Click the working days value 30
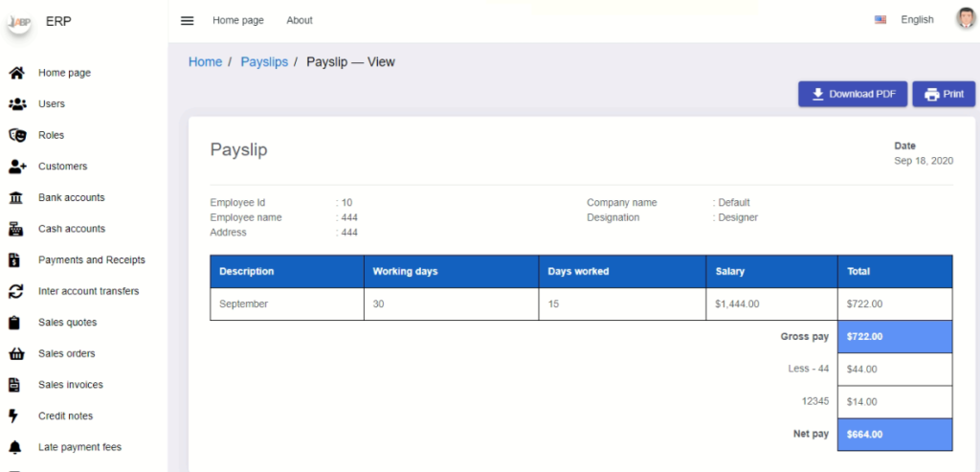 point(379,304)
